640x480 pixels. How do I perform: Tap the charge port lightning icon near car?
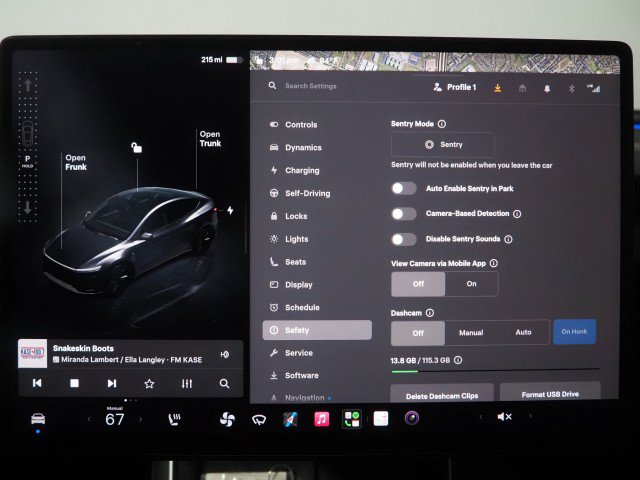point(230,210)
